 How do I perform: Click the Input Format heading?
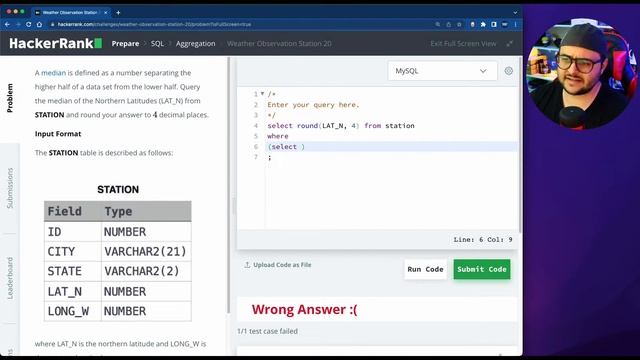click(x=58, y=134)
